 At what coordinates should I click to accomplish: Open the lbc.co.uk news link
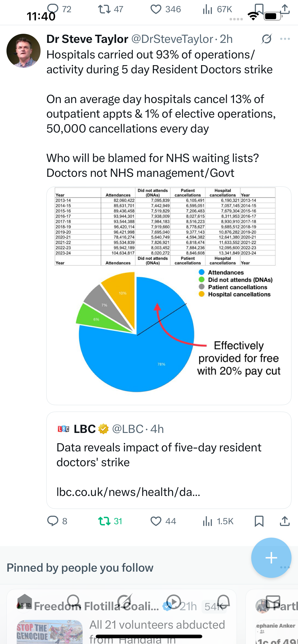(128, 492)
